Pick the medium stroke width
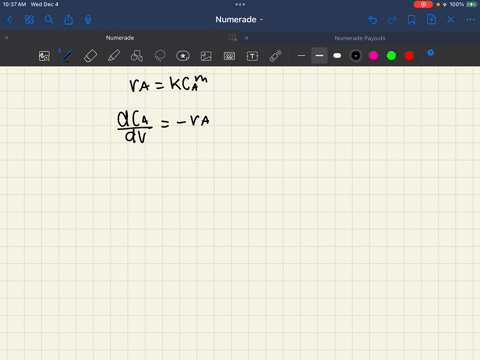 (319, 56)
